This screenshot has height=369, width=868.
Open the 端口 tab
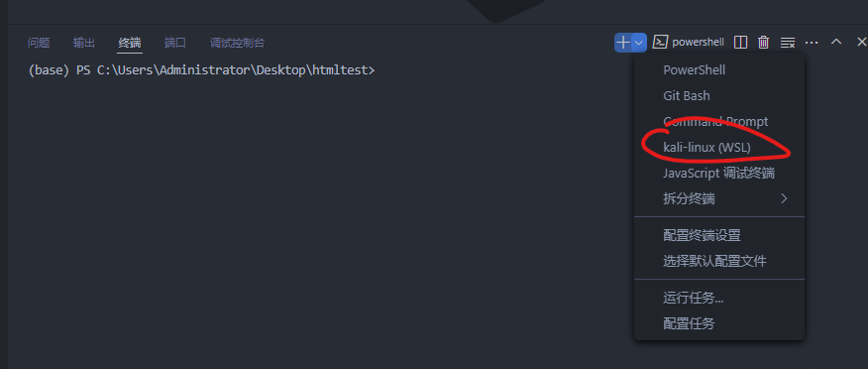(175, 43)
